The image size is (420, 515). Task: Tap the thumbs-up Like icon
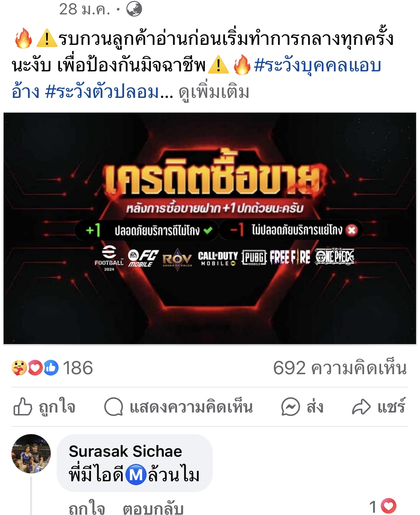click(x=23, y=407)
